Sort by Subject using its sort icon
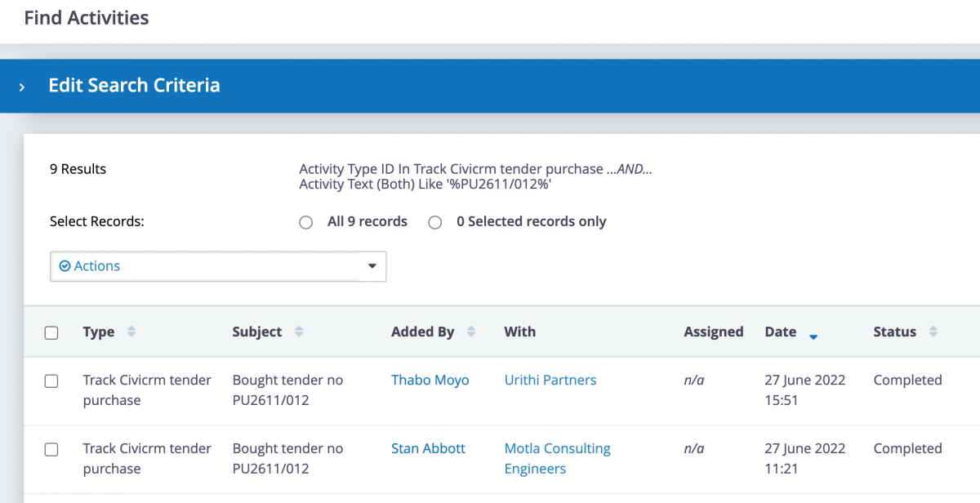The height and width of the screenshot is (503, 980). 299,332
